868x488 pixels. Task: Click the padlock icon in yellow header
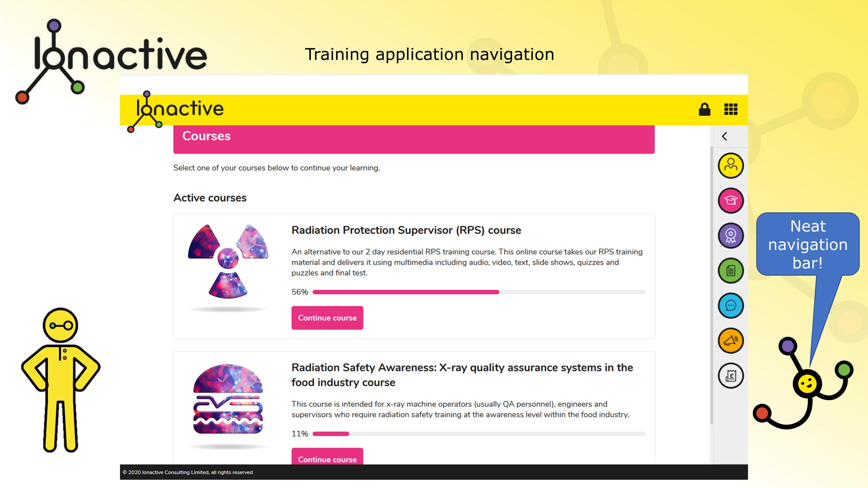704,110
